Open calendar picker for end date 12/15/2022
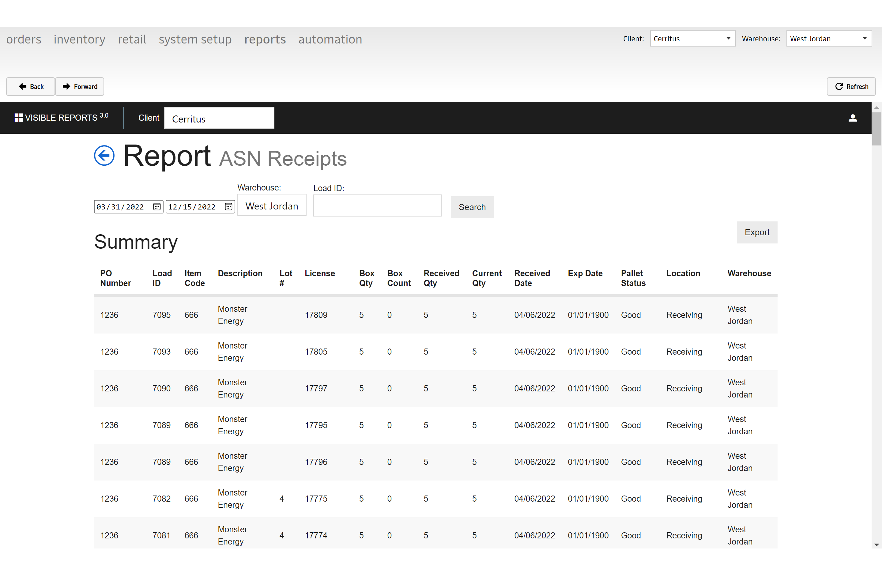The image size is (882, 588). [x=228, y=207]
